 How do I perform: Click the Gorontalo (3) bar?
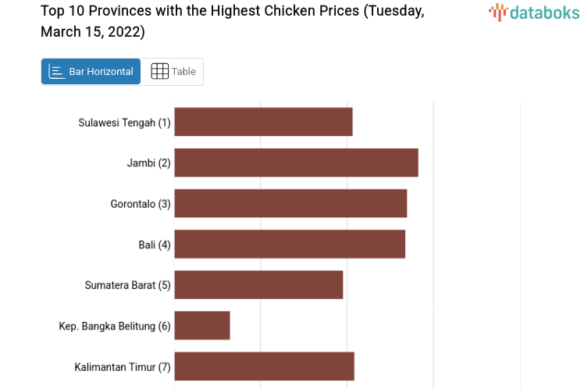290,203
